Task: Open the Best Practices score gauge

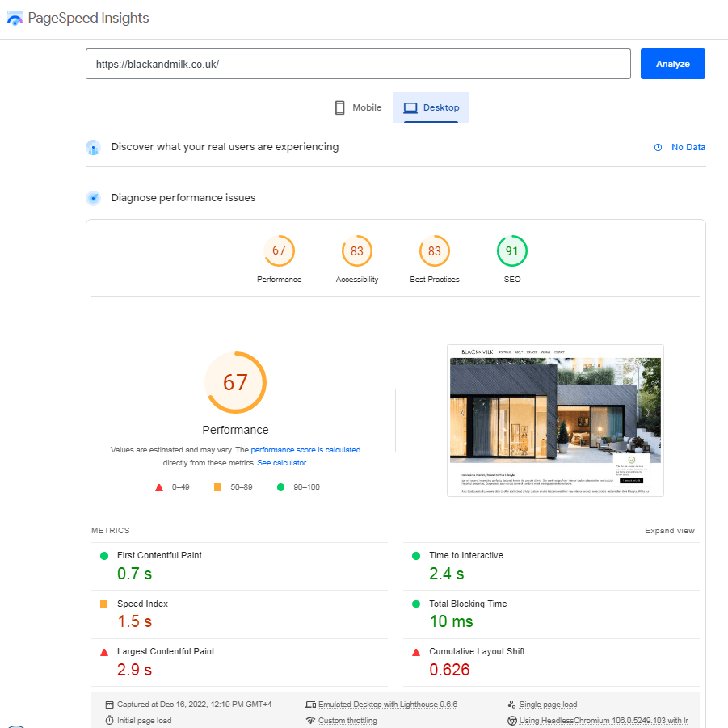Action: pos(434,251)
